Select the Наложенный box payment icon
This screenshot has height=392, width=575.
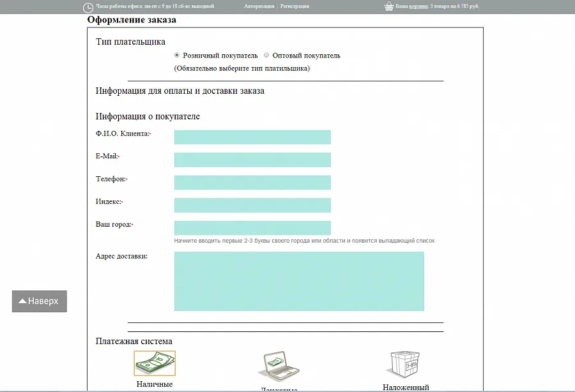point(403,365)
